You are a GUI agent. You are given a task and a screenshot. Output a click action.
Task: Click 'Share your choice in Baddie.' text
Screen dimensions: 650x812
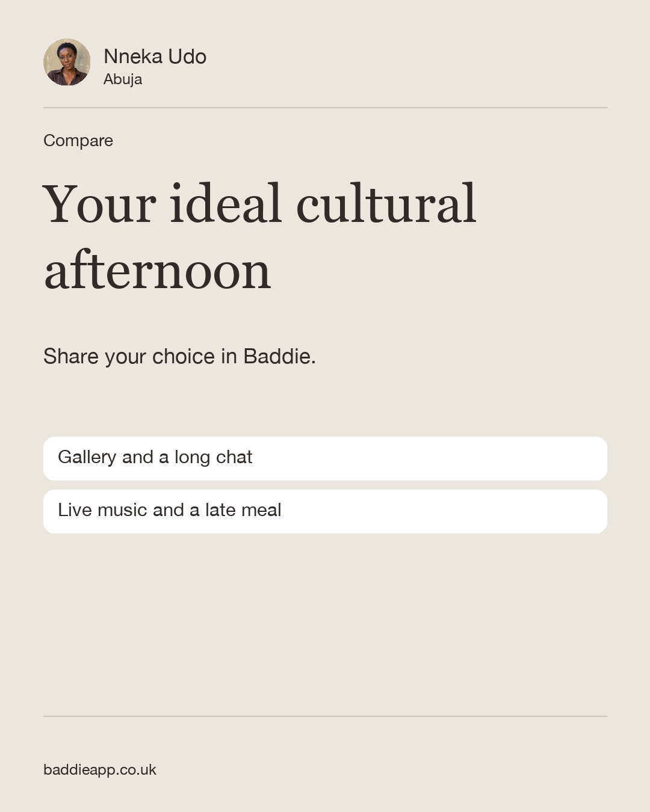[179, 356]
